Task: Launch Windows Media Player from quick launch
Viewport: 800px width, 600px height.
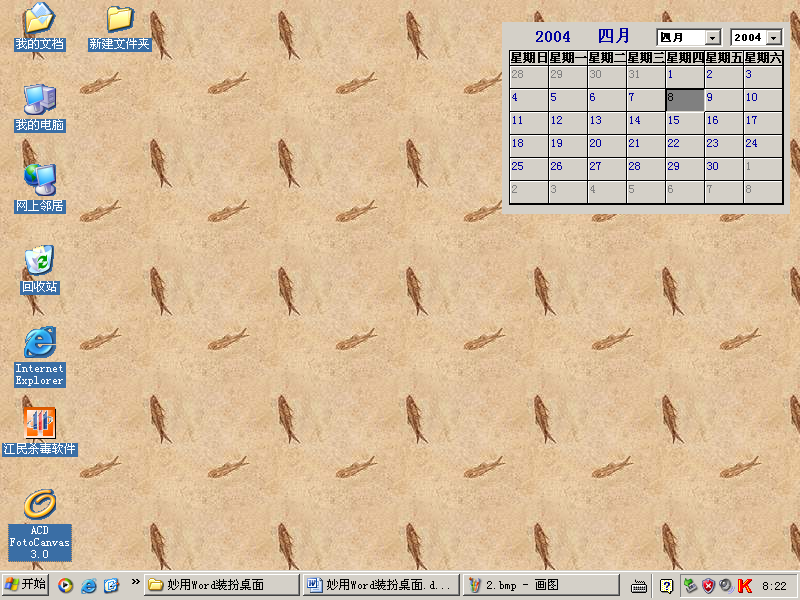Action: pos(65,585)
